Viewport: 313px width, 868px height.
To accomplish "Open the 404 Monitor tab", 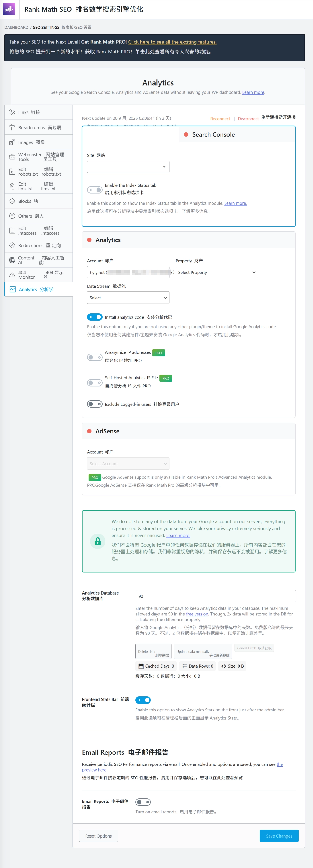I will (x=38, y=275).
